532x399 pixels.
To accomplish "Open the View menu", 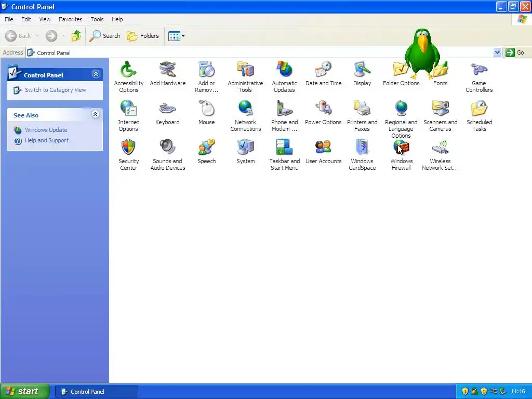I will click(45, 19).
